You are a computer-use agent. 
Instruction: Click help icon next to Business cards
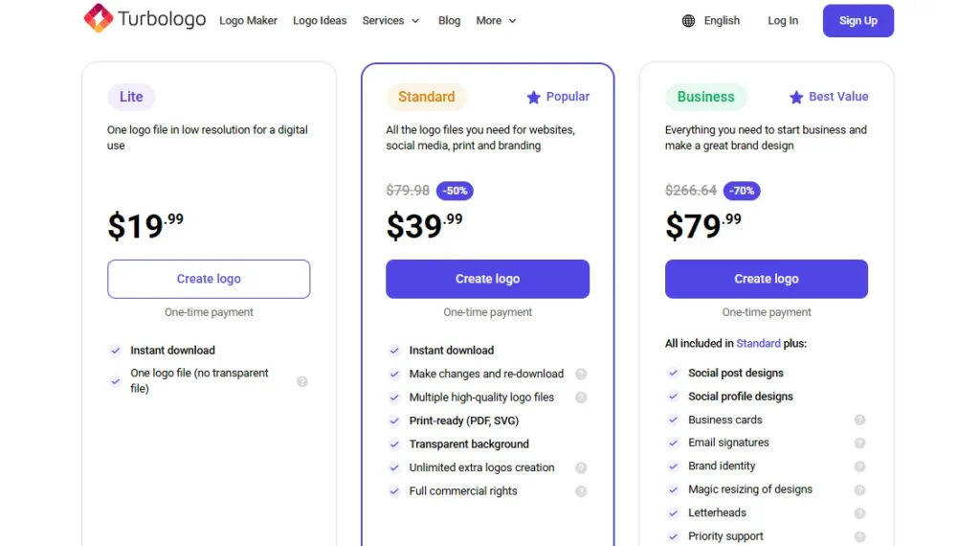coord(859,420)
